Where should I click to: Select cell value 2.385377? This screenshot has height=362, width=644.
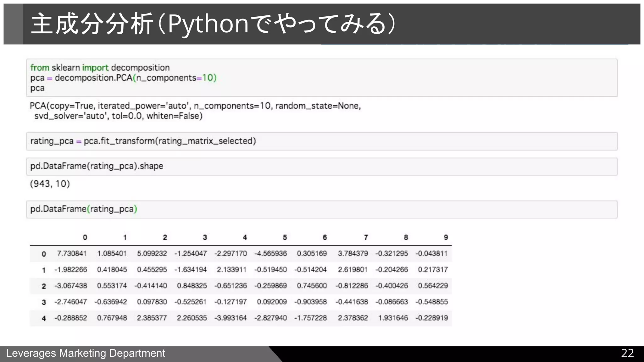(152, 318)
